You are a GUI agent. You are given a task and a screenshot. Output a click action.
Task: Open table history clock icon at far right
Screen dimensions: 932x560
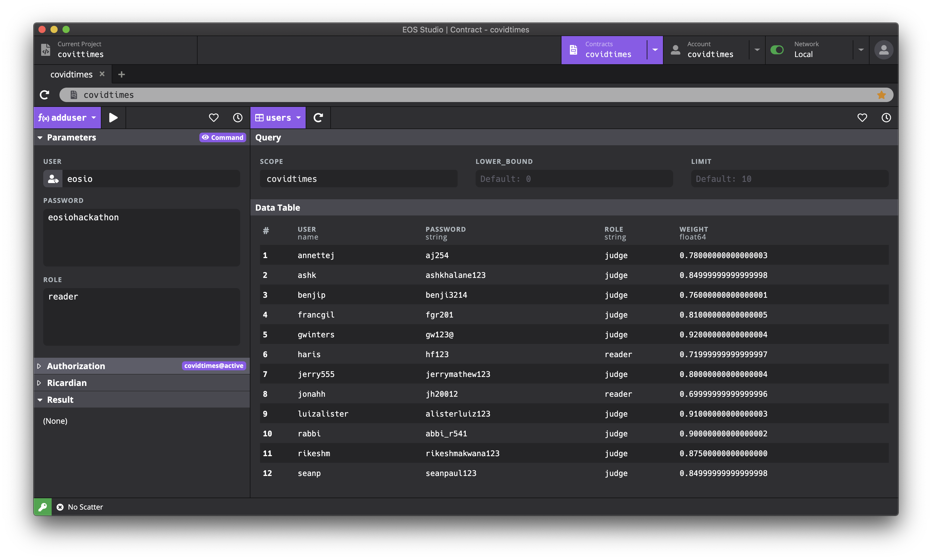[886, 118]
